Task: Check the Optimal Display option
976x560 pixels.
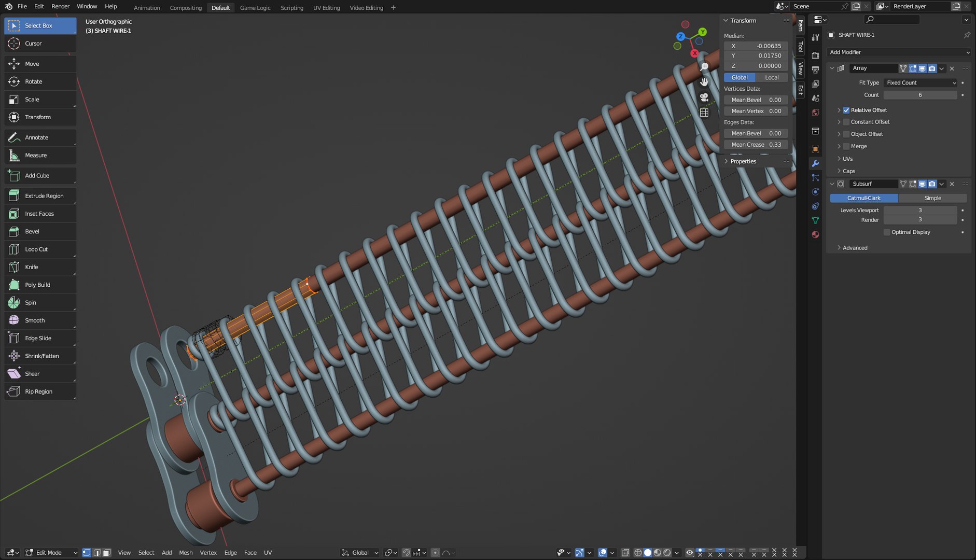Action: (887, 232)
